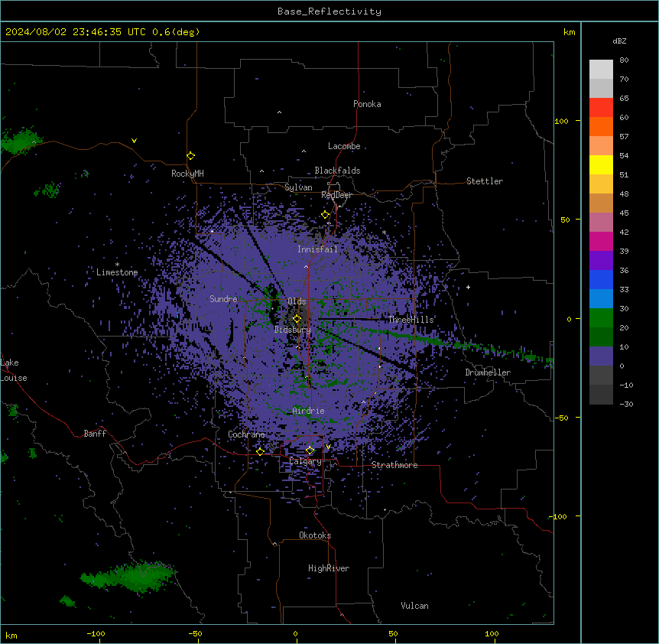Click the Strathmore town label
The image size is (659, 644).
394,465
